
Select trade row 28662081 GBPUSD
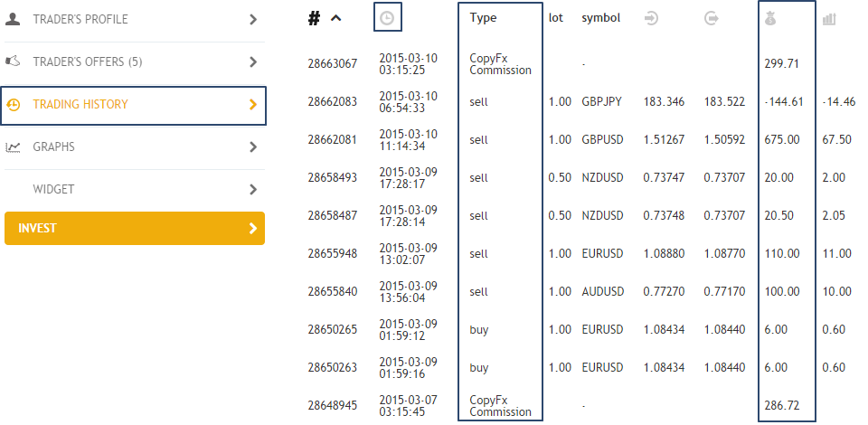pyautogui.click(x=581, y=140)
